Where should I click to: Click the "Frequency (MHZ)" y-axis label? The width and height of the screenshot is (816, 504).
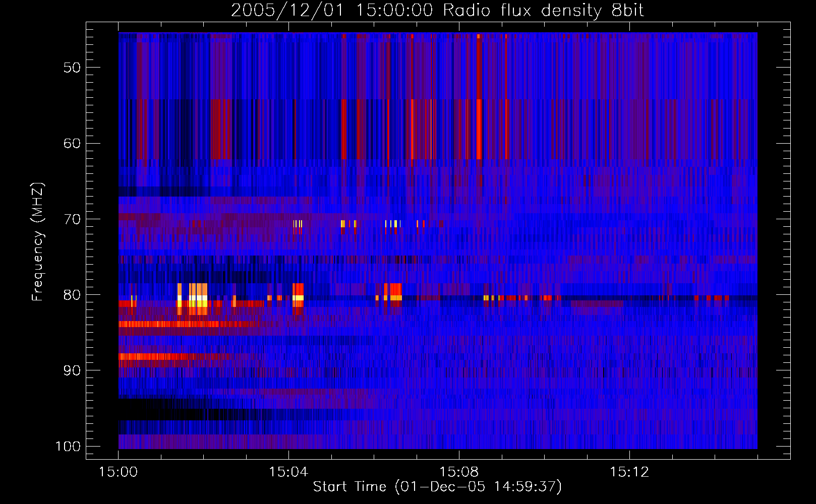click(38, 241)
